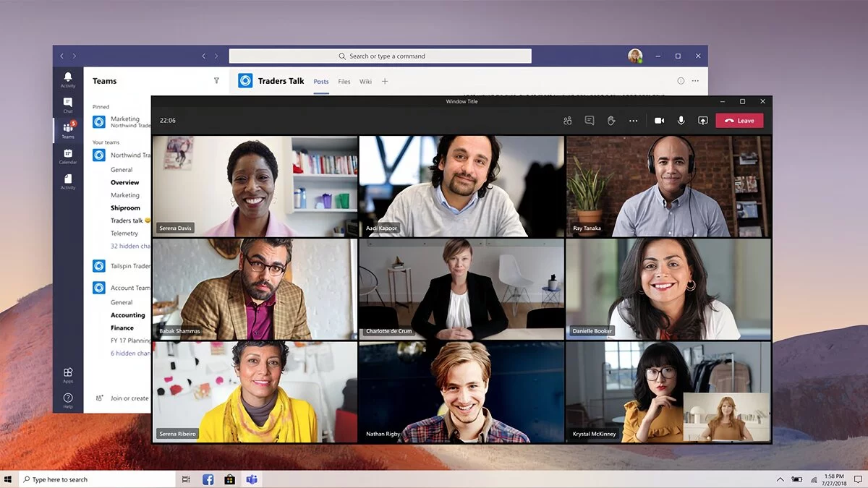Viewport: 868px width, 488px height.
Task: Raise hand in the meeting
Action: [x=611, y=121]
